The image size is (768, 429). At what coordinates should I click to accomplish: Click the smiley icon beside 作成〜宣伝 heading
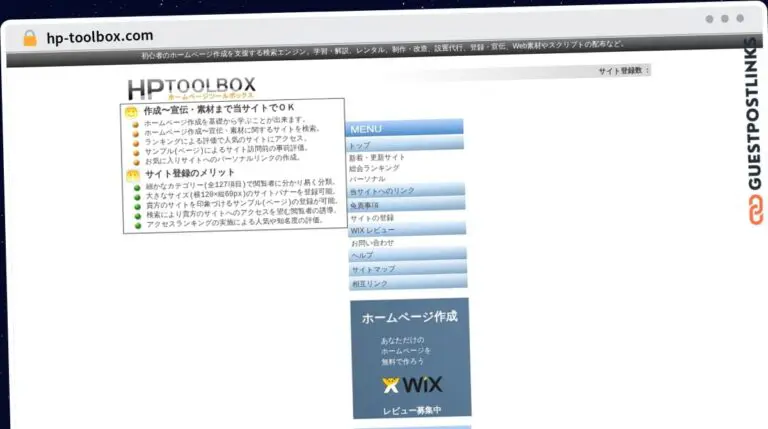click(x=131, y=113)
